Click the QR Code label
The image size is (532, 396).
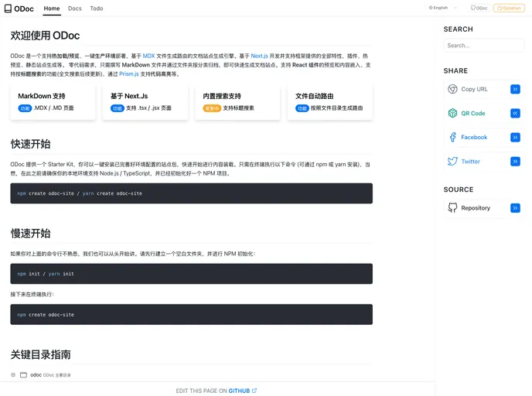473,114
